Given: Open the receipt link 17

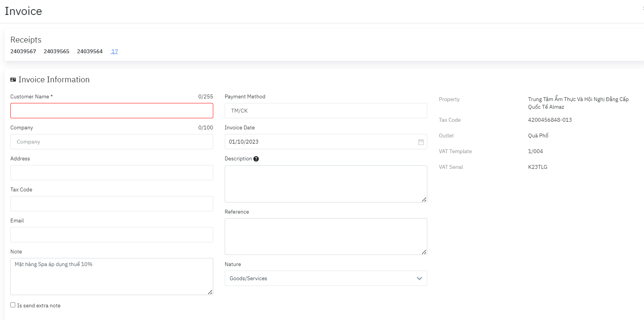Looking at the screenshot, I should click(x=114, y=51).
